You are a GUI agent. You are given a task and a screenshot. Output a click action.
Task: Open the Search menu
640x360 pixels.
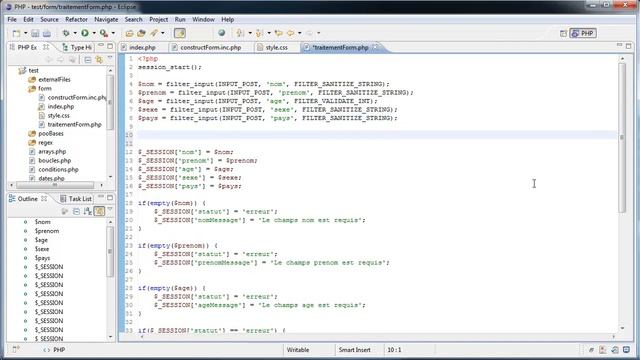tap(133, 19)
